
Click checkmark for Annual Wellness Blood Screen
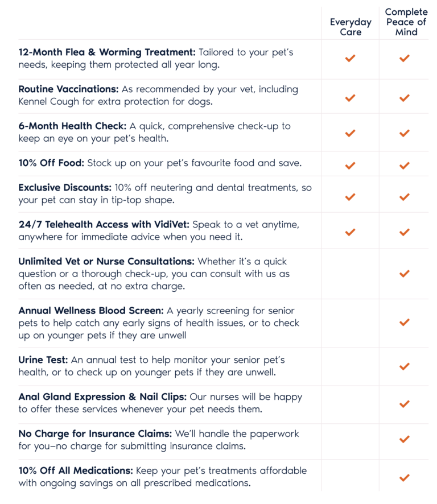click(405, 323)
